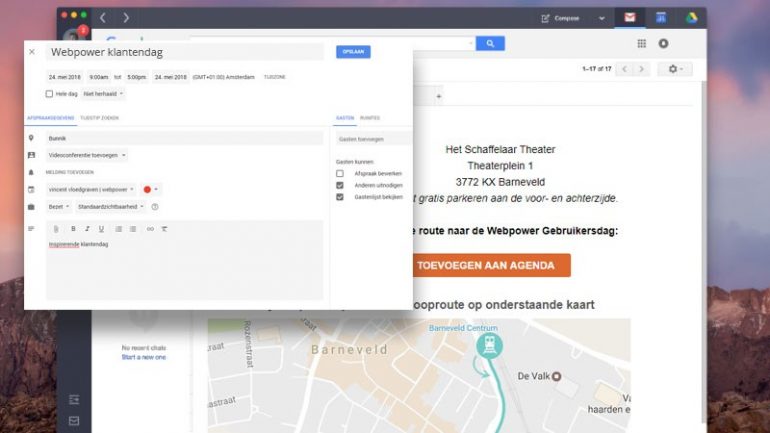Expand the Niet herhaald dropdown
This screenshot has width=770, height=433.
click(103, 94)
